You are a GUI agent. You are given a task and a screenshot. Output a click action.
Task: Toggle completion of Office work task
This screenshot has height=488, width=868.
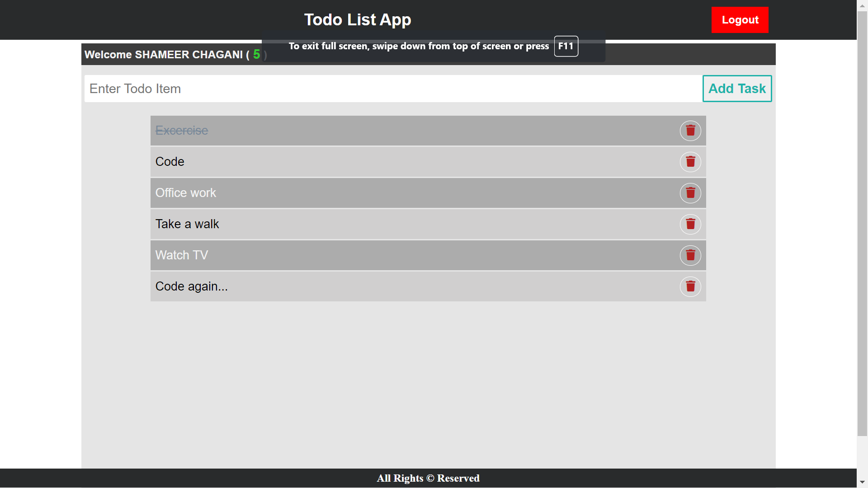(x=186, y=193)
